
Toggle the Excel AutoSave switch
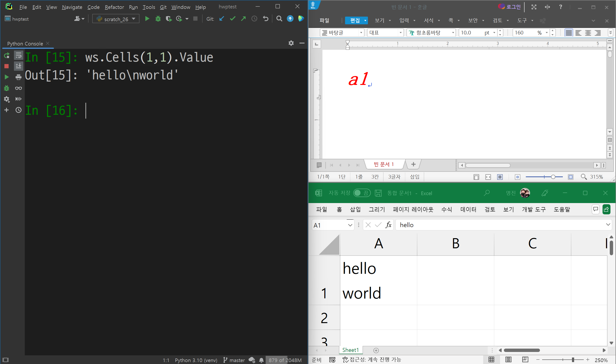click(362, 193)
